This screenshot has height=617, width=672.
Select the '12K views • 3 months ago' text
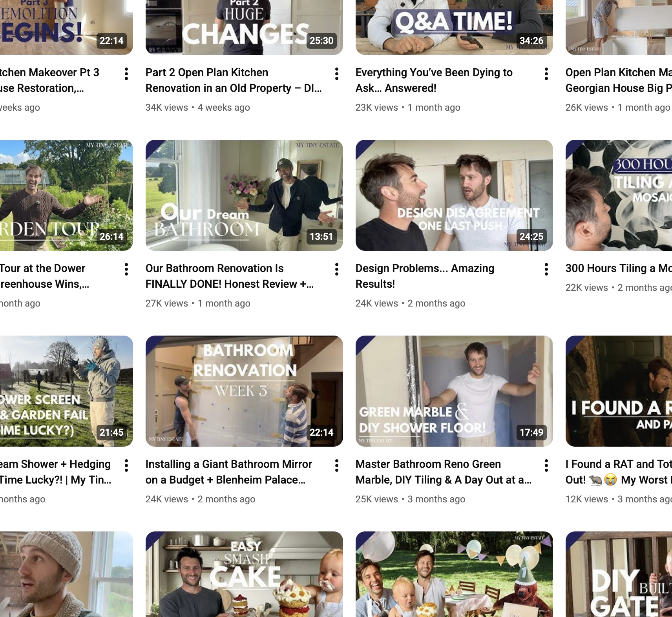[619, 499]
